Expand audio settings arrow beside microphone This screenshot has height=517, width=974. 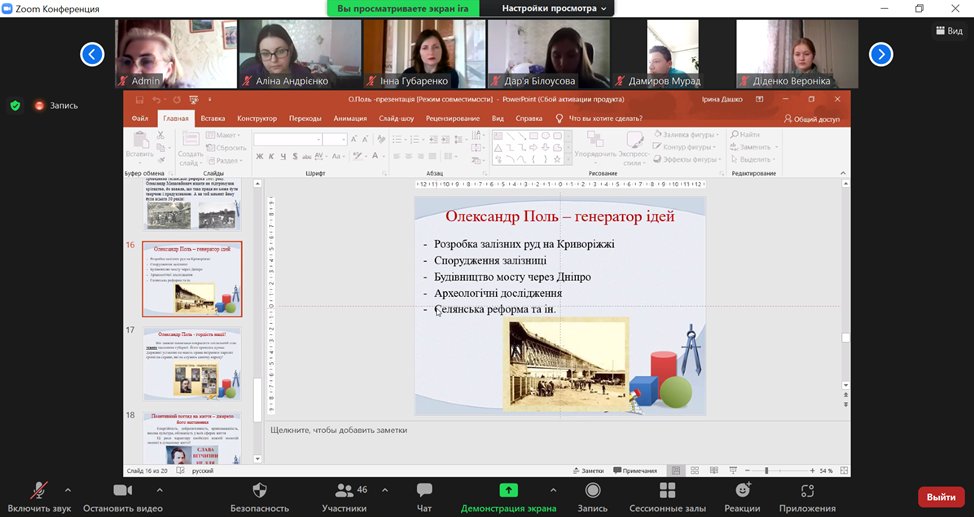click(x=68, y=490)
